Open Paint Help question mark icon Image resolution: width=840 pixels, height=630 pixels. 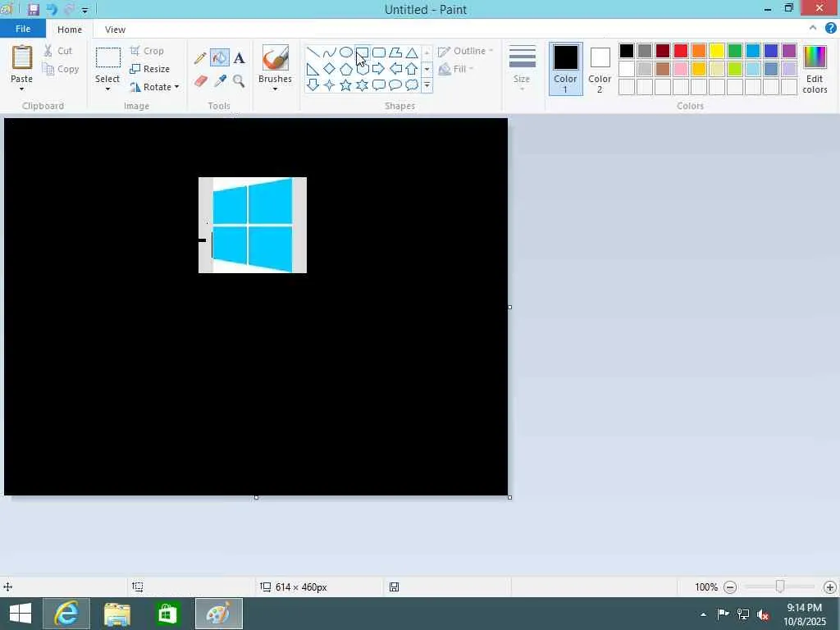830,29
